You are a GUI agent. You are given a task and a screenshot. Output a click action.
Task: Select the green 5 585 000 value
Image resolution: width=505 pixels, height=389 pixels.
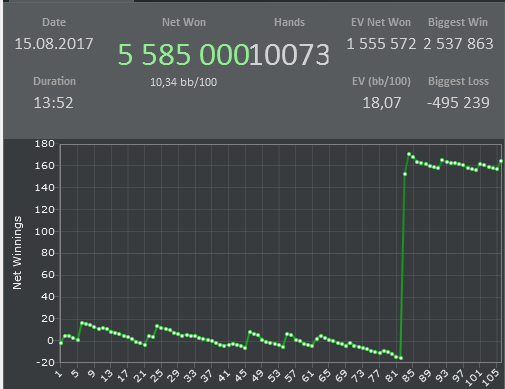pos(184,55)
